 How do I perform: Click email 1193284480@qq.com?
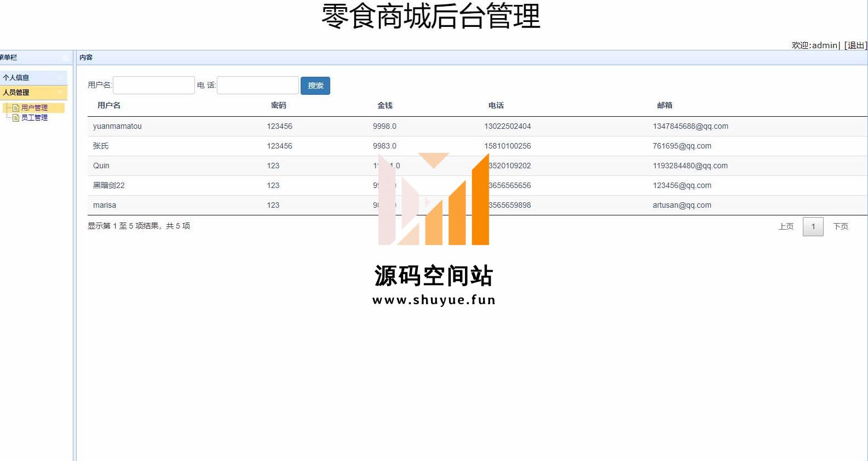tap(690, 166)
